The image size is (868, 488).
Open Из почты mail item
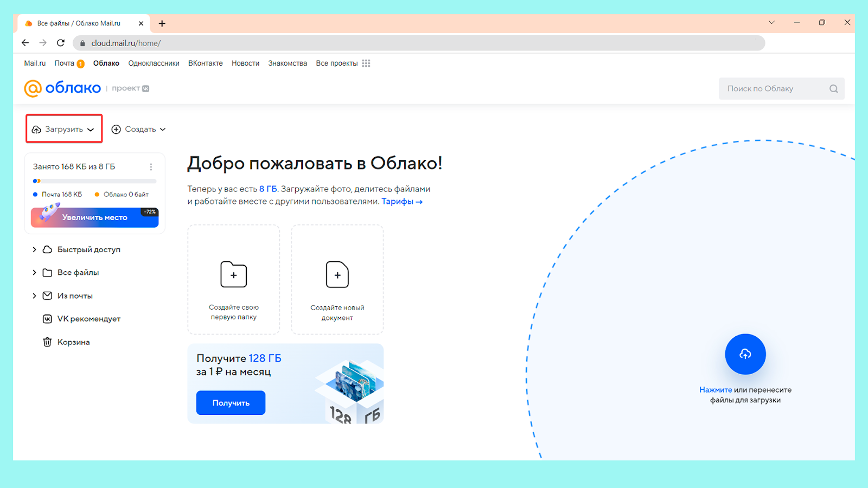pyautogui.click(x=68, y=296)
